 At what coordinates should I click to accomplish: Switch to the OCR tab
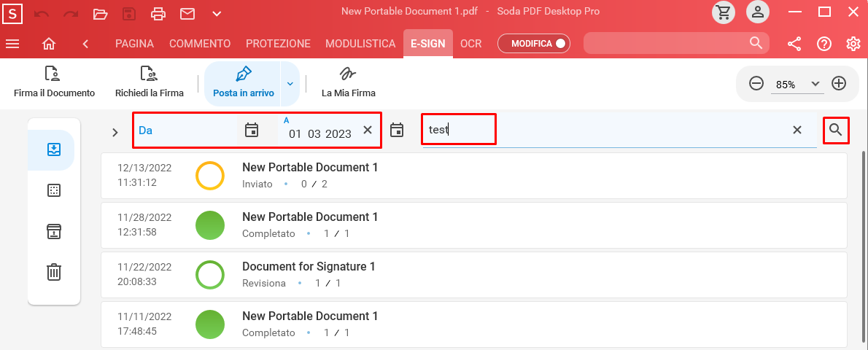471,44
